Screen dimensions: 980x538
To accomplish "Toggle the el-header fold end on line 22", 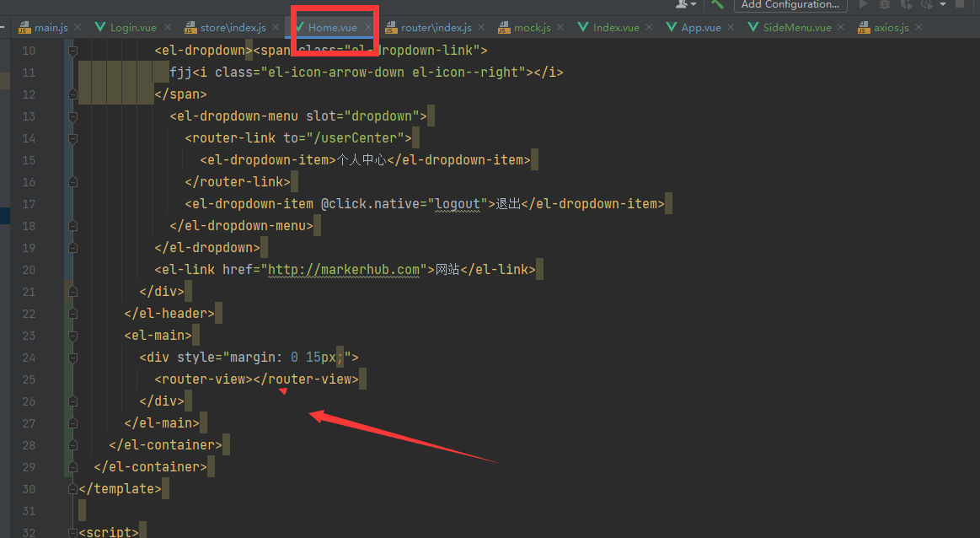I will coord(72,314).
